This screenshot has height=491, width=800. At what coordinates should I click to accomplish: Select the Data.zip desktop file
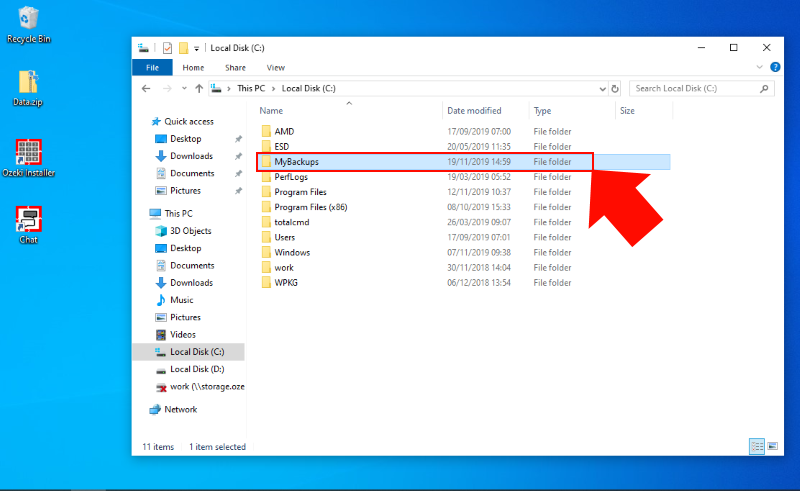click(x=28, y=88)
